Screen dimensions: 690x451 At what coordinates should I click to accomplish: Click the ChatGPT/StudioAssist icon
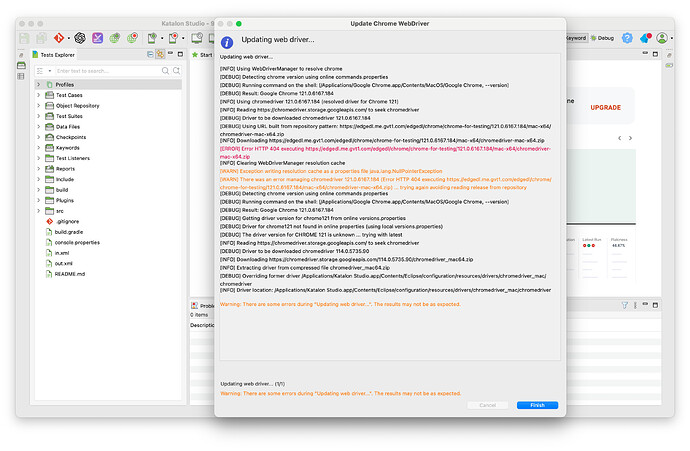pyautogui.click(x=80, y=38)
